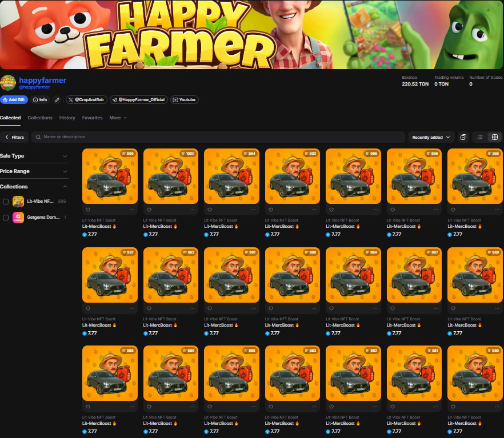Check the Getgems Dom... collection filter
Screen dimensions: 504x438
[6, 218]
